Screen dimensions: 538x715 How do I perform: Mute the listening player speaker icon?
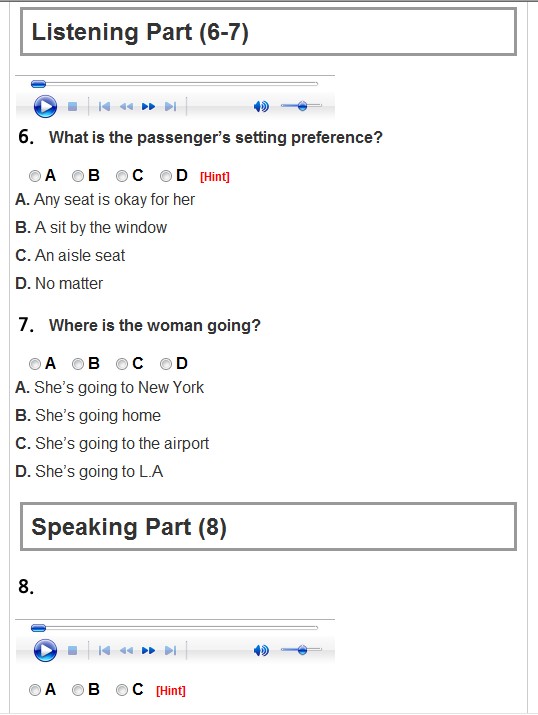(x=261, y=107)
